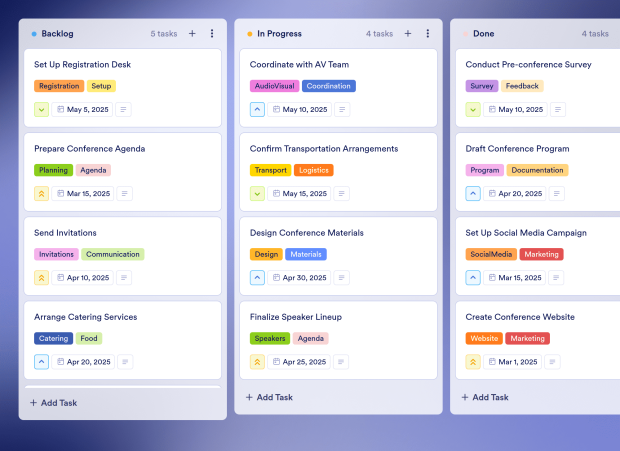Click May 10, 2025 date on Pre-conference Survey

click(519, 110)
